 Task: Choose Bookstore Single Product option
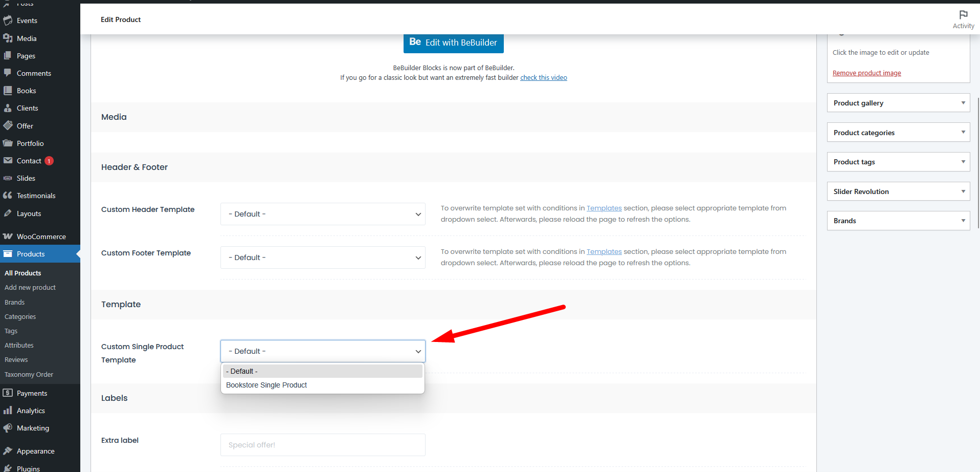pos(266,385)
